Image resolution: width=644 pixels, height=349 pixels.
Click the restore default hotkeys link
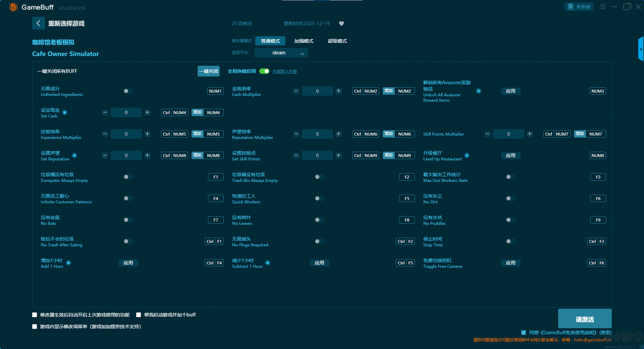[x=284, y=71]
